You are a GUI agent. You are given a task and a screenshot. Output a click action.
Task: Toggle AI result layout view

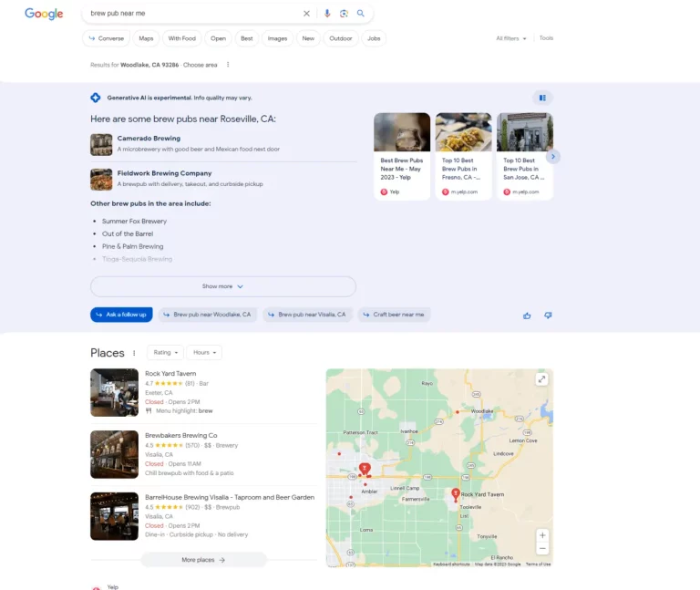click(x=542, y=98)
